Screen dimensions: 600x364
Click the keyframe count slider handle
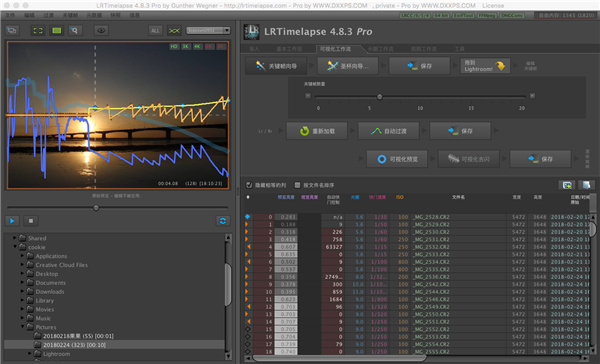point(380,97)
